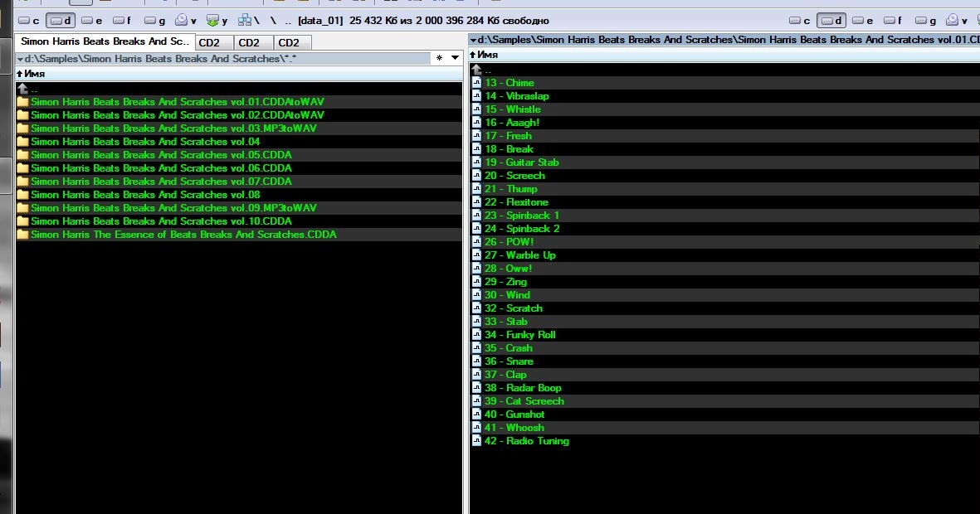
Task: Click folder icon of vol.03.MP3toWAV
Action: [x=23, y=128]
